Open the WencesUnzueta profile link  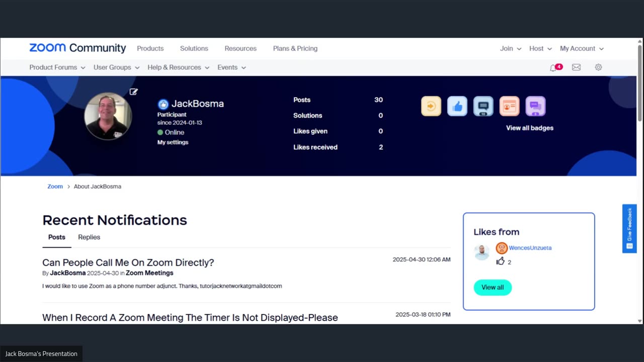point(530,248)
